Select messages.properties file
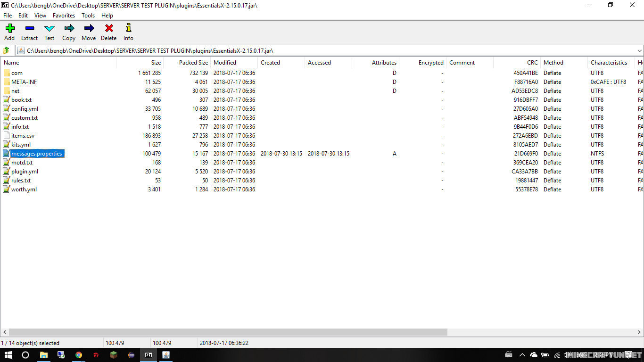This screenshot has height=362, width=644. (x=37, y=154)
